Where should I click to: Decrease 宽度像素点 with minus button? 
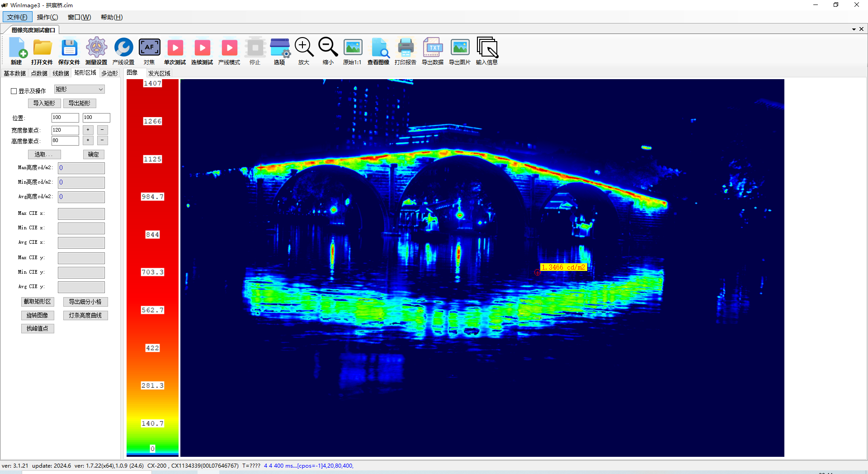click(103, 130)
